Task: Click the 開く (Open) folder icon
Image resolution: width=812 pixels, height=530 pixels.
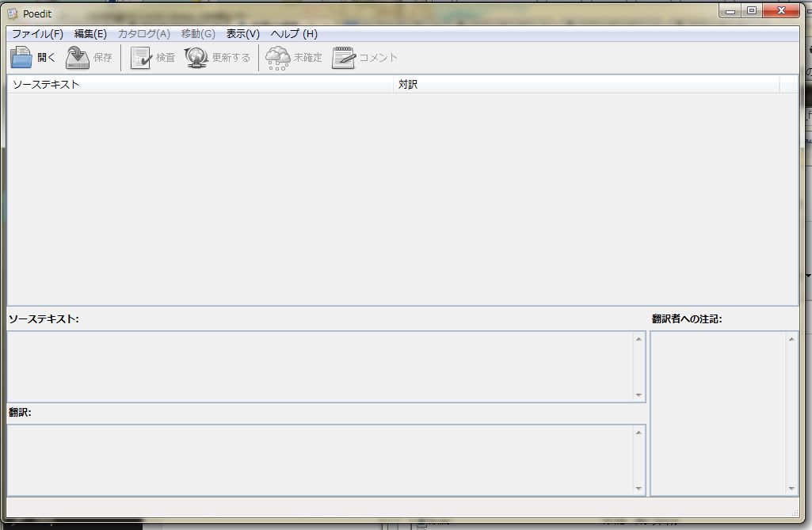Action: pos(21,58)
